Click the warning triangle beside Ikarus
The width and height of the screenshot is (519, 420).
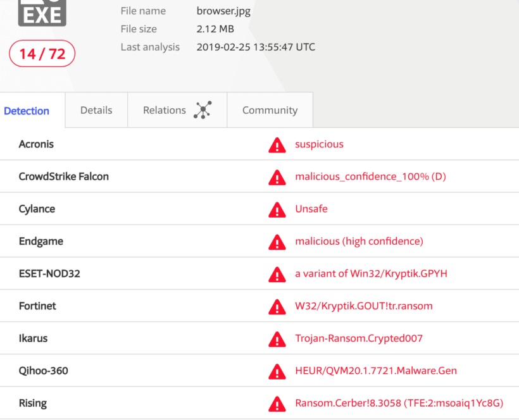(x=277, y=338)
